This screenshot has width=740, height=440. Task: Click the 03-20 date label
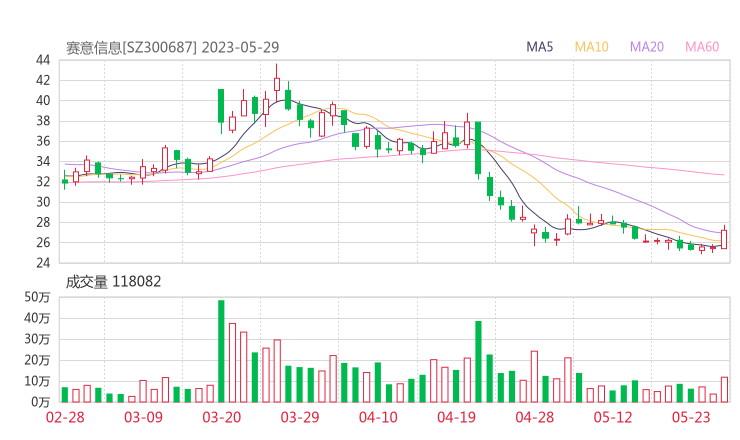(222, 417)
